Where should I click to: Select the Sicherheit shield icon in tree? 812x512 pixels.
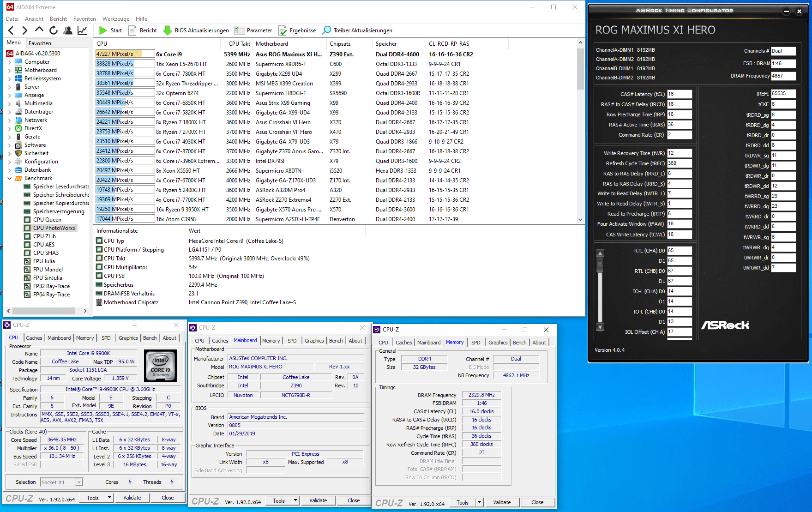coord(18,153)
